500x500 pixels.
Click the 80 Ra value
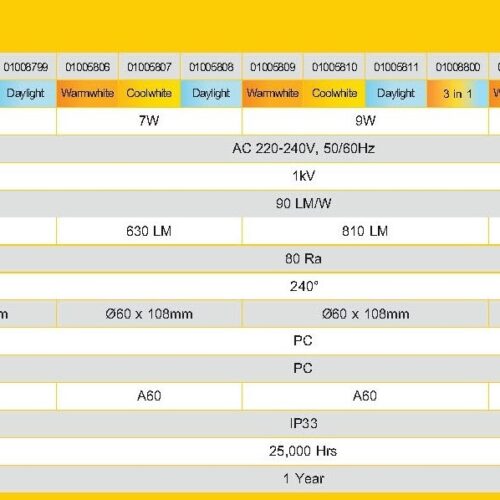point(303,259)
